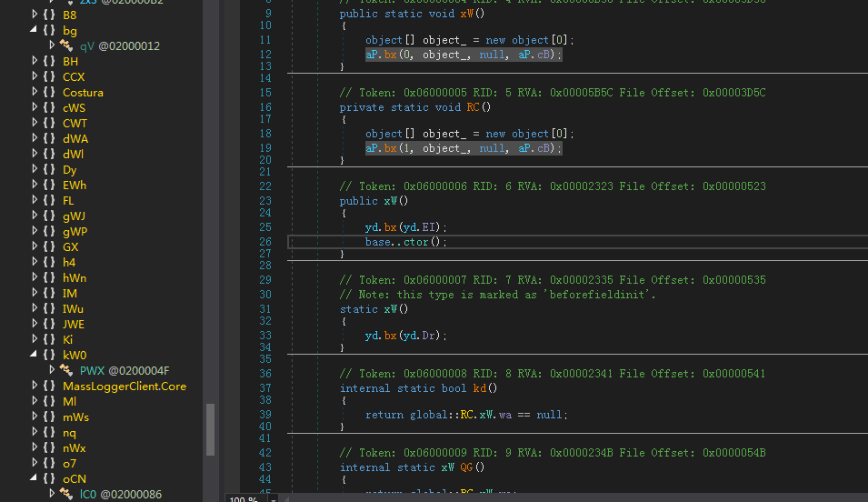
Task: Click the namespace icon next to gWJ
Action: click(x=49, y=216)
